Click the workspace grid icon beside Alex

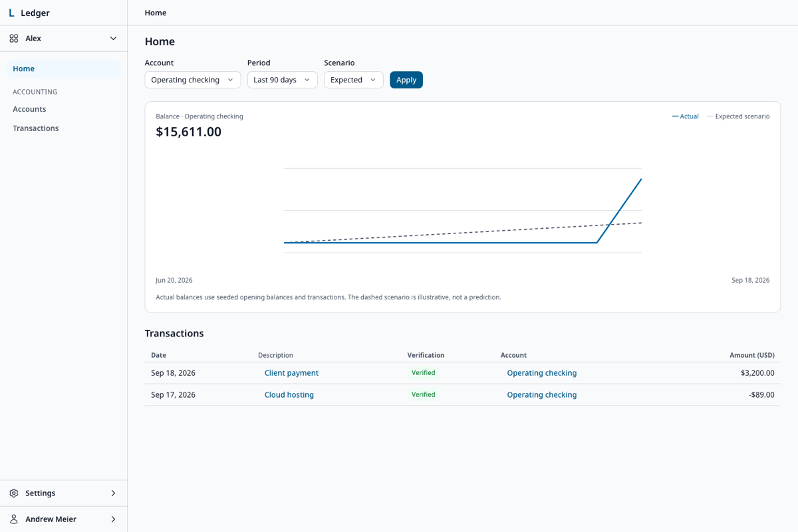coord(14,39)
